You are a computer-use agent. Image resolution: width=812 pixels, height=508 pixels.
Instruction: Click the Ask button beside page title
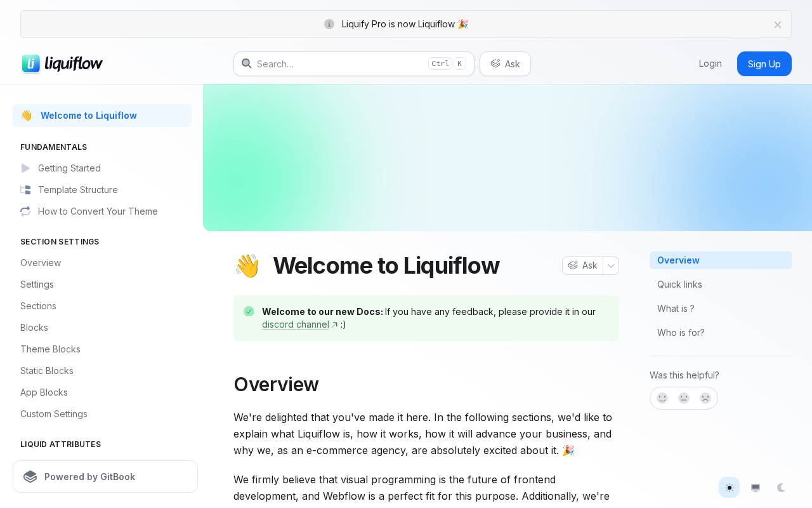click(x=582, y=265)
